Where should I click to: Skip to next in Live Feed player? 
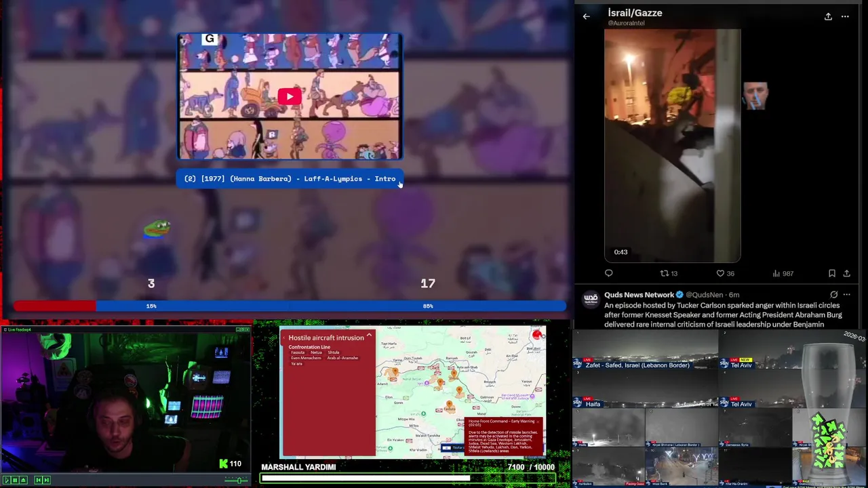pos(47,480)
